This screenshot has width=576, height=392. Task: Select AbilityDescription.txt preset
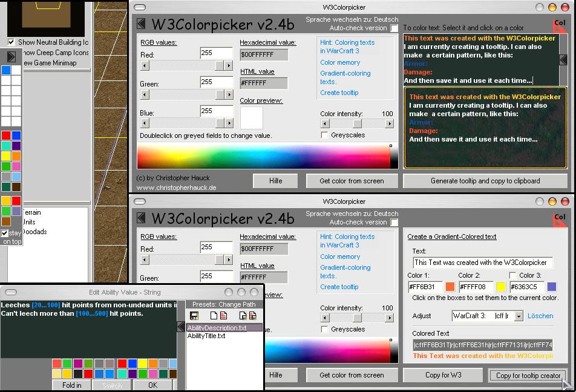(224, 328)
